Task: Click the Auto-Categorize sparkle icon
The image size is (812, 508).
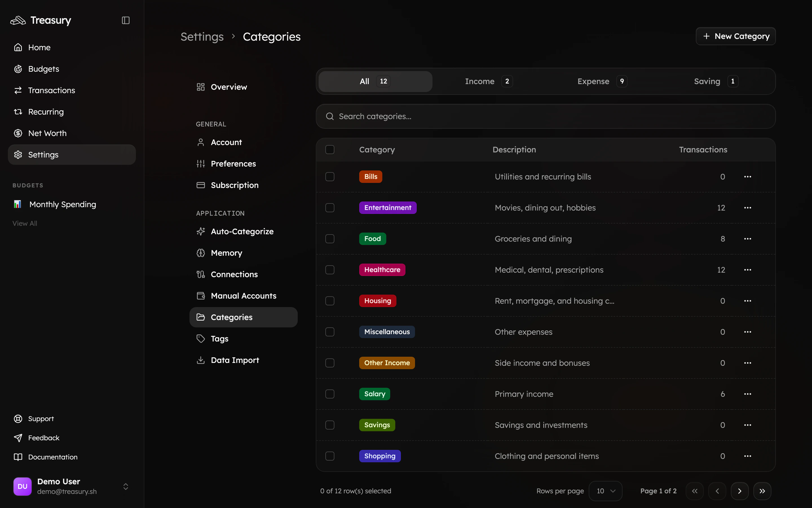Action: click(201, 231)
